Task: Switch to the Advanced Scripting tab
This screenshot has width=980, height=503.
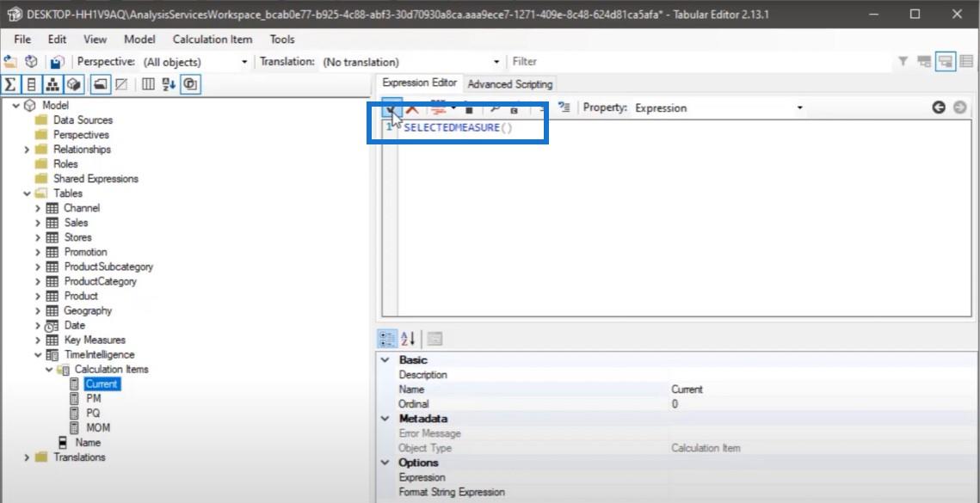Action: coord(509,83)
